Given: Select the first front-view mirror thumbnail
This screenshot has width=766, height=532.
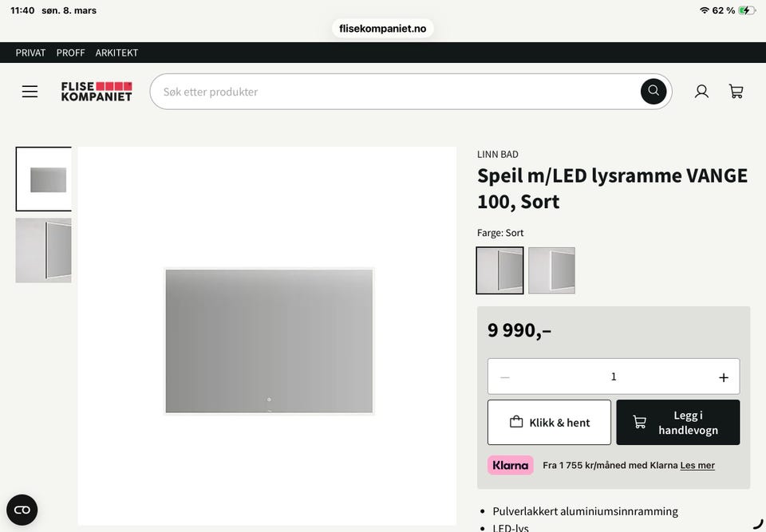Looking at the screenshot, I should (x=43, y=179).
